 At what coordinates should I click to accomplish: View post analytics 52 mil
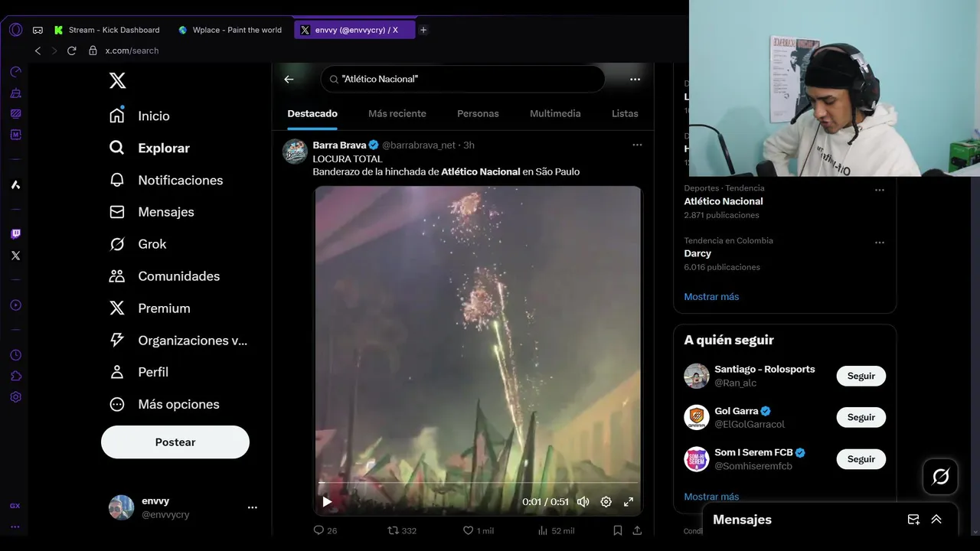coord(556,530)
